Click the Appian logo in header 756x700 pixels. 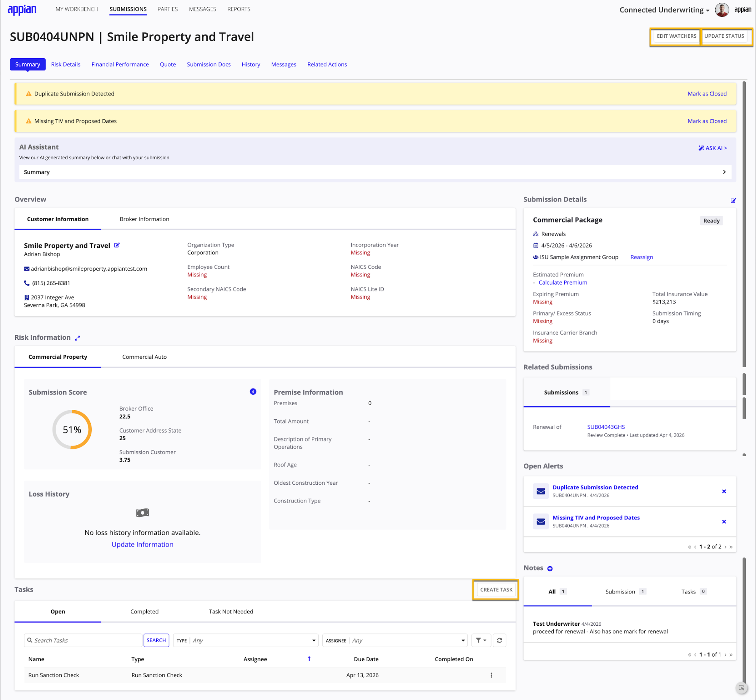(x=22, y=10)
